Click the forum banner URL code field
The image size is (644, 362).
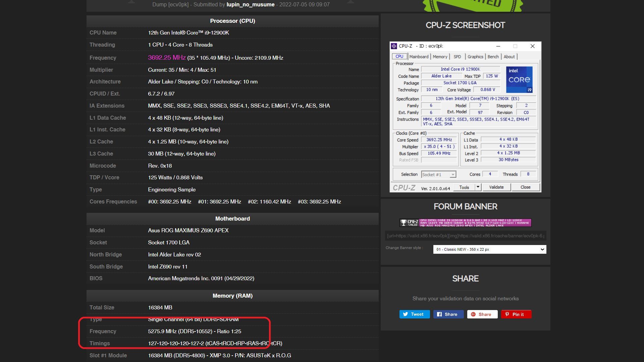click(x=466, y=236)
